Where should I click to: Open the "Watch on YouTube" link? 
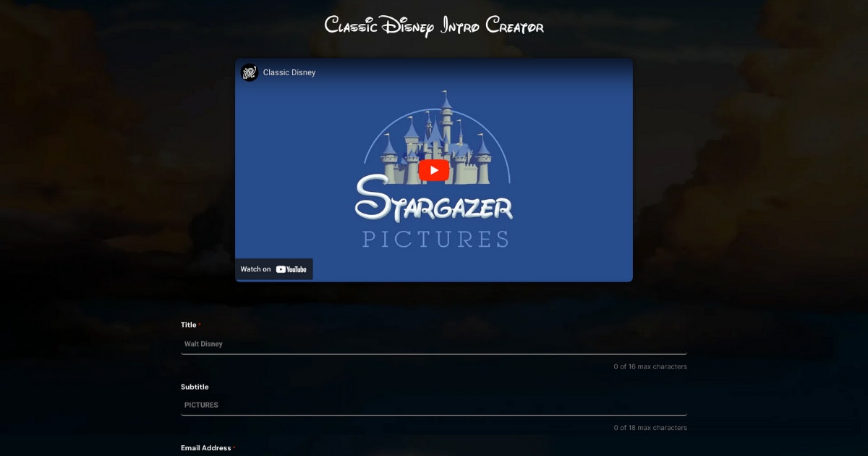click(x=274, y=269)
